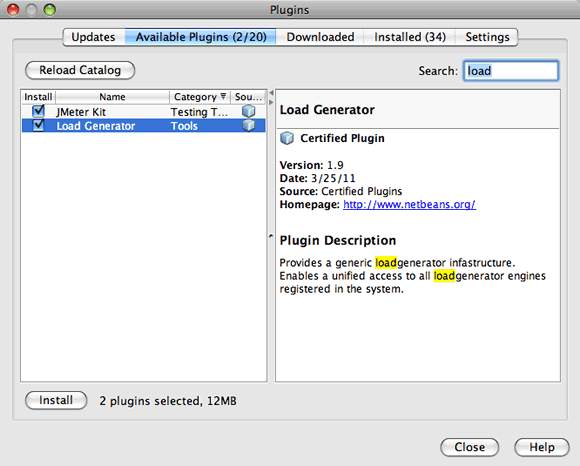Uncheck the JMeter Kit install checkbox
This screenshot has width=580, height=466.
point(38,111)
